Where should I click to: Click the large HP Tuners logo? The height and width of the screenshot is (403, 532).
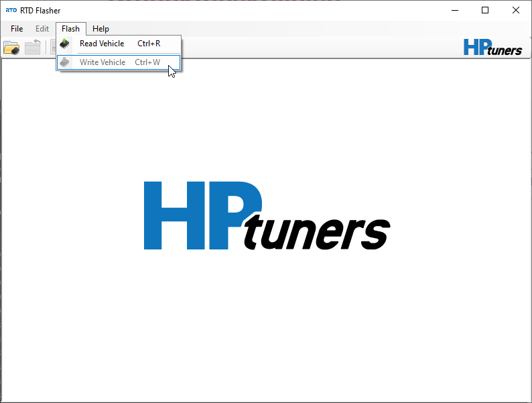tap(267, 216)
